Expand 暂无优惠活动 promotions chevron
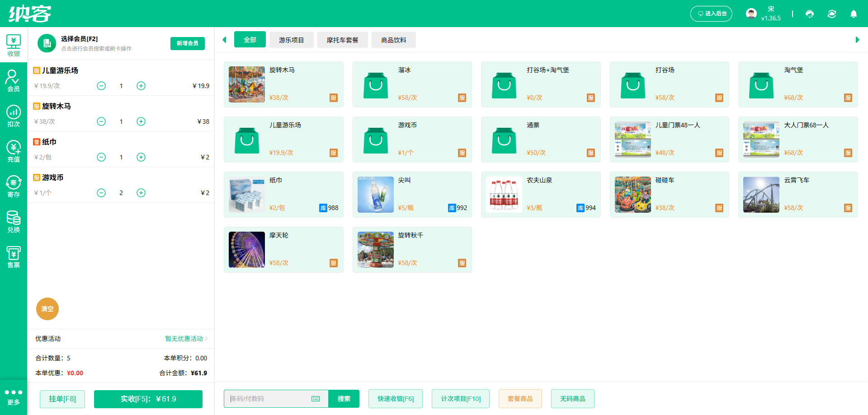868x415 pixels. 206,339
